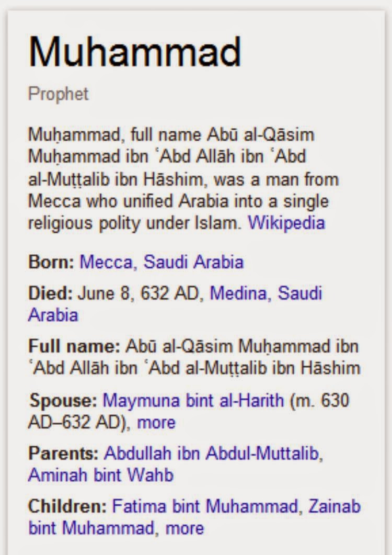The height and width of the screenshot is (555, 392).
Task: Click the Zainab bint Muhammad link
Action: click(x=335, y=506)
